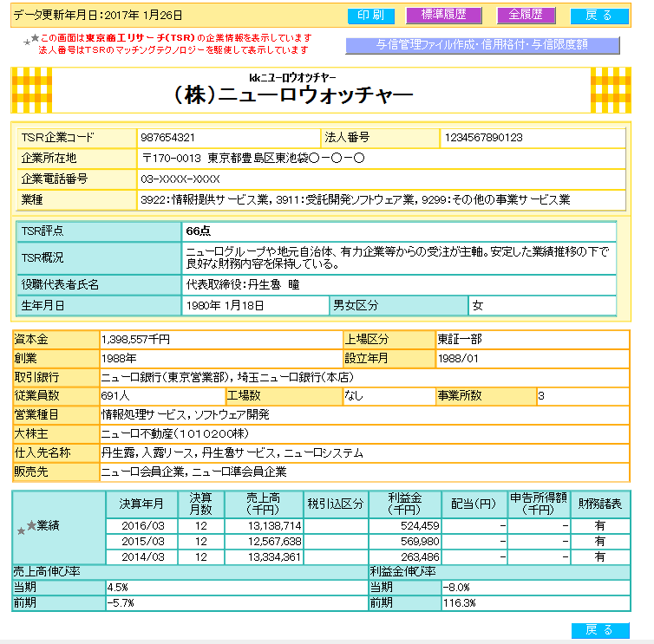Click the TSR評点 score 66点
Viewport: 654px width, 644px height.
(x=196, y=231)
